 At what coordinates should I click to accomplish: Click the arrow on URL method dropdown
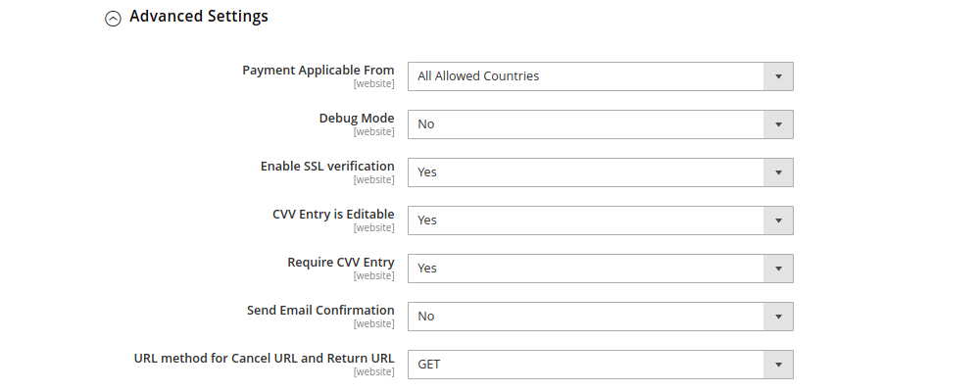[x=778, y=365]
